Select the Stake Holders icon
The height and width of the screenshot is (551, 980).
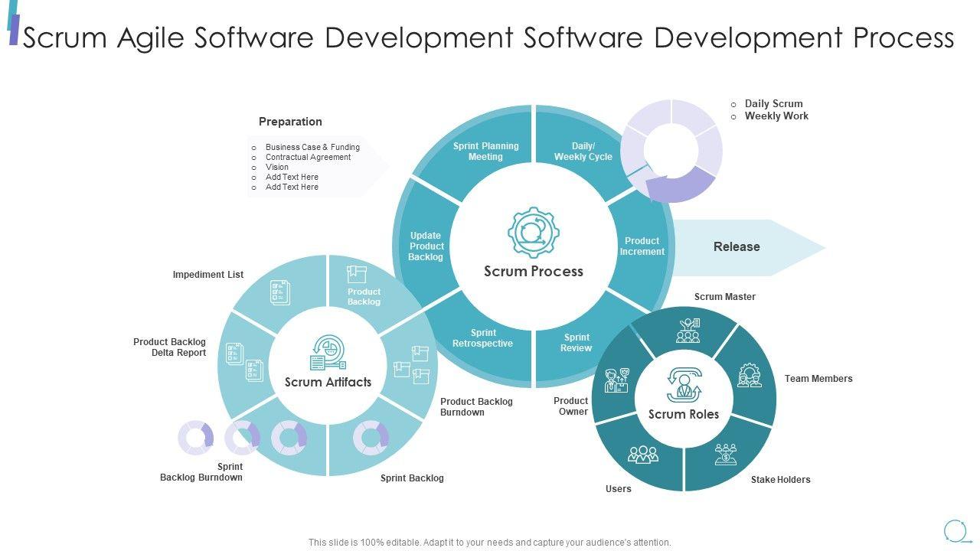click(x=725, y=454)
